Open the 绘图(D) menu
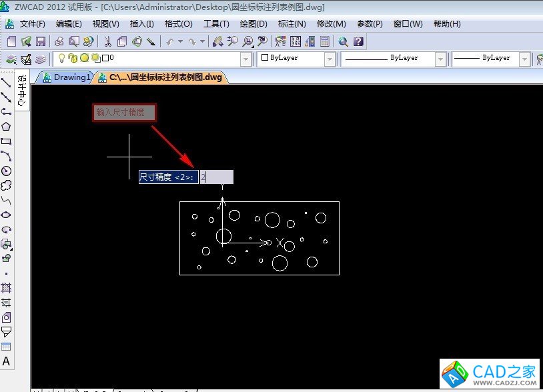Viewport: 543px width, 392px height. pyautogui.click(x=253, y=24)
